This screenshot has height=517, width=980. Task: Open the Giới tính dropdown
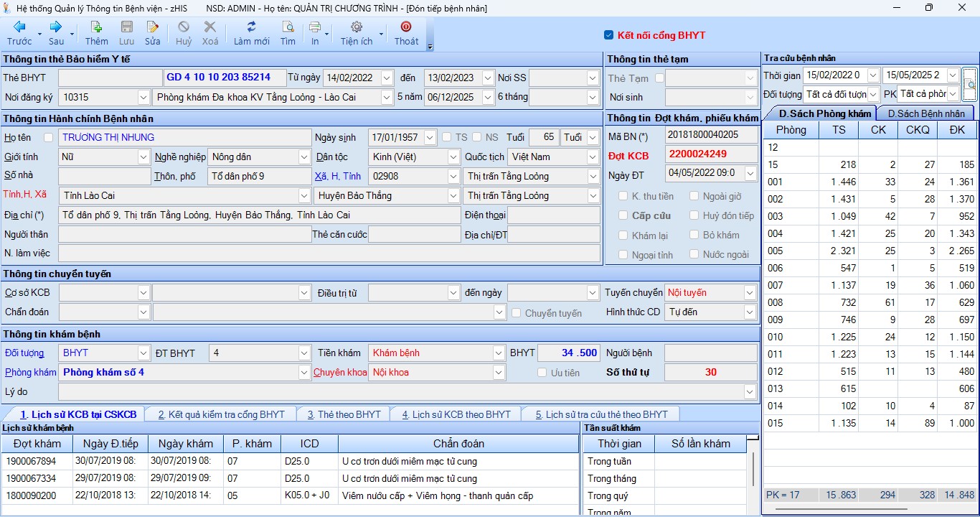point(143,157)
